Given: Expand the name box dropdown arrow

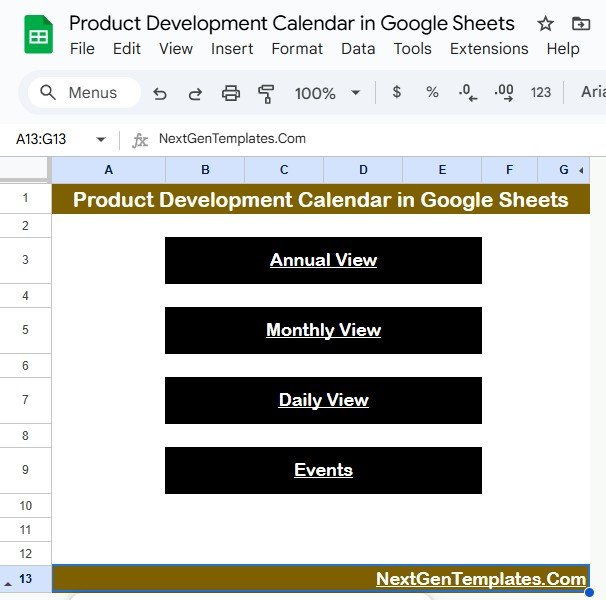Looking at the screenshot, I should click(x=100, y=139).
